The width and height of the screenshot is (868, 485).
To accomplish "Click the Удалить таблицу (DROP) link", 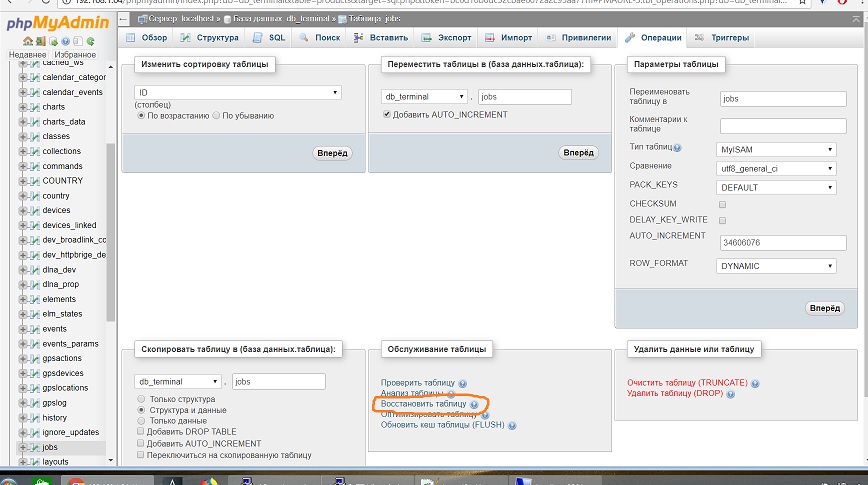I will (x=675, y=394).
